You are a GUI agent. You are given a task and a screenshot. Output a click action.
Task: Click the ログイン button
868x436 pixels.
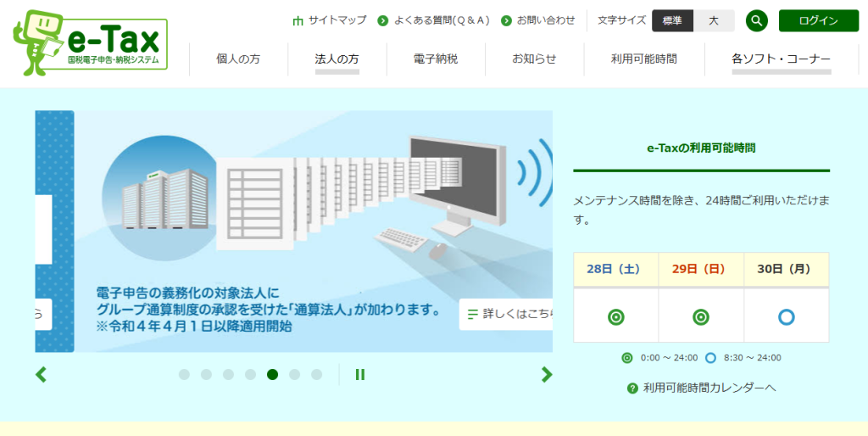(818, 21)
